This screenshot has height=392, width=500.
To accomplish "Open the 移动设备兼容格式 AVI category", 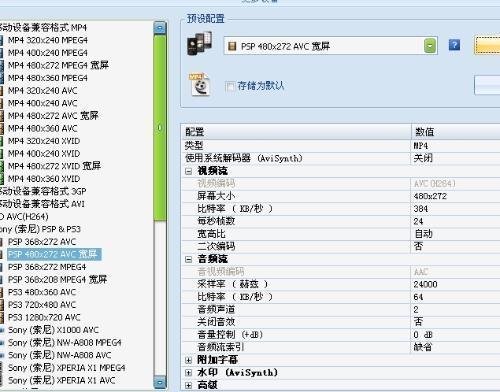I will click(x=42, y=204).
